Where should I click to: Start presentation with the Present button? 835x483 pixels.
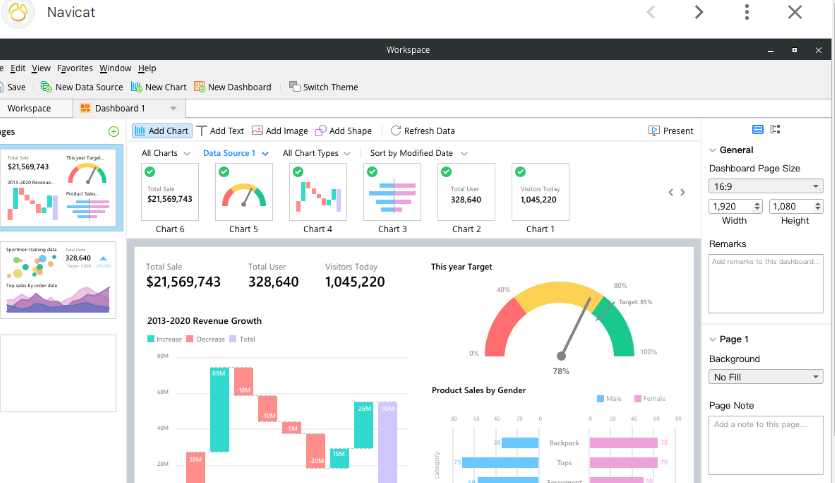670,131
